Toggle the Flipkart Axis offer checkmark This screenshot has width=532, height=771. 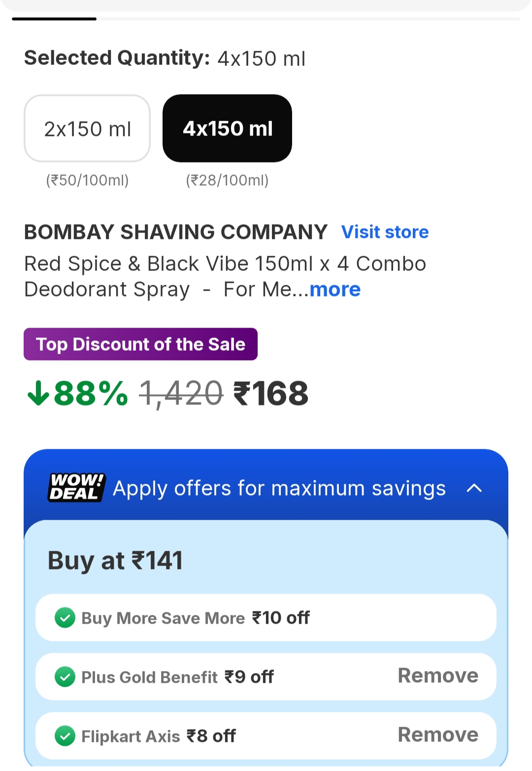(x=65, y=736)
